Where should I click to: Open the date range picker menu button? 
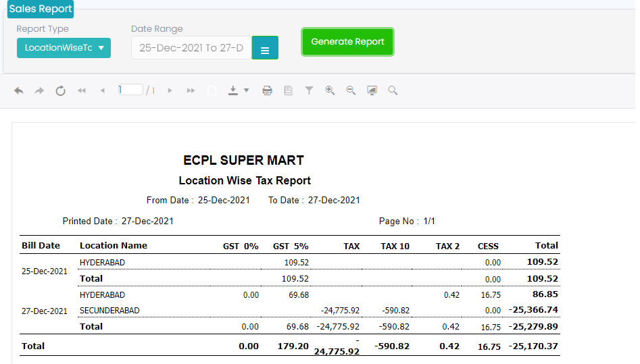pos(265,48)
